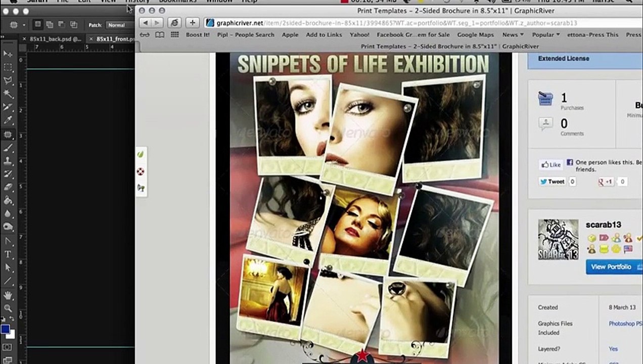Open the Google Maps bookmark
This screenshot has width=643, height=364.
(475, 35)
